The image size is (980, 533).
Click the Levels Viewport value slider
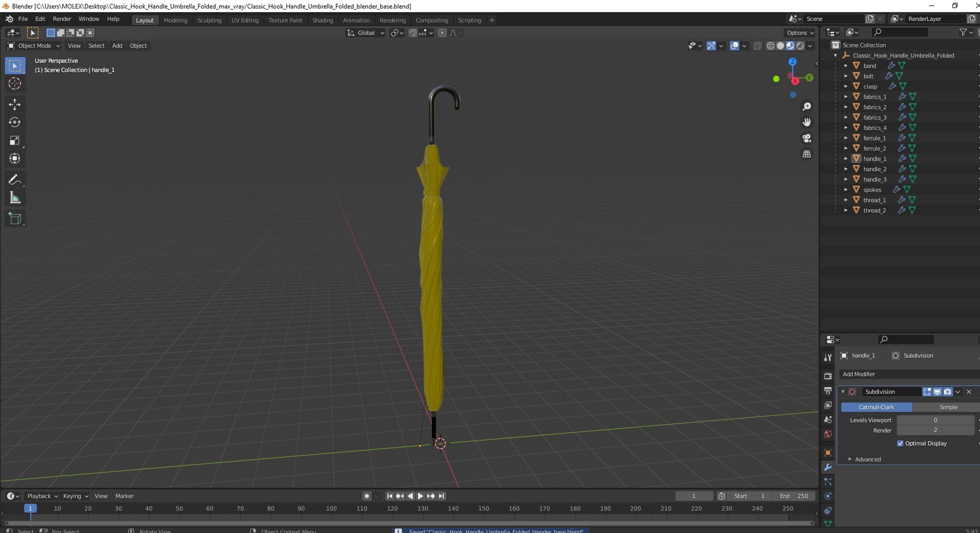tap(936, 420)
